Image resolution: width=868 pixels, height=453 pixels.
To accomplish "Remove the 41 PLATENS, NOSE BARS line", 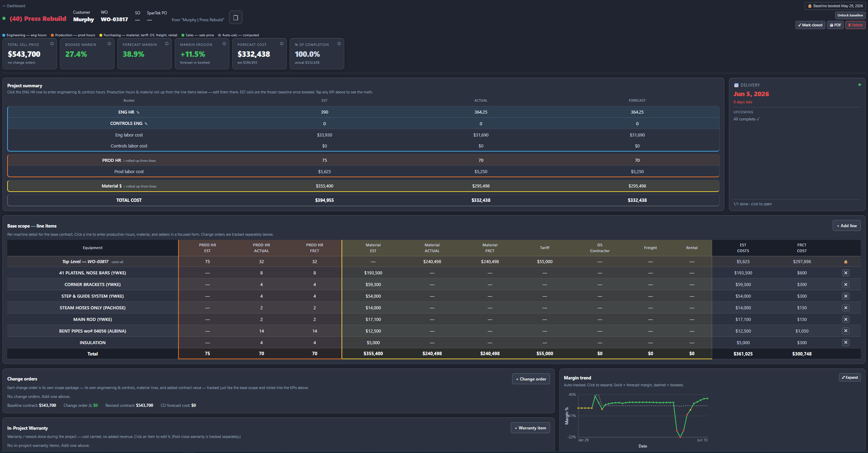I will 846,273.
